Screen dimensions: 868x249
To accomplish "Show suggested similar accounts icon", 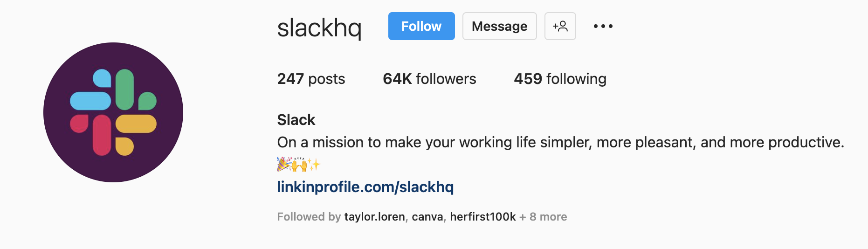I will (560, 26).
